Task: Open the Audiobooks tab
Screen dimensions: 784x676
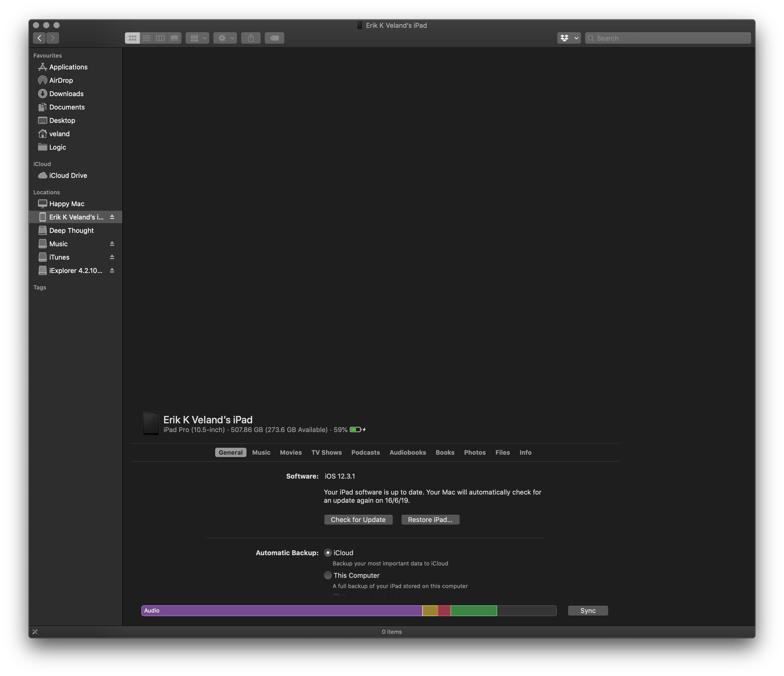Action: pos(407,452)
